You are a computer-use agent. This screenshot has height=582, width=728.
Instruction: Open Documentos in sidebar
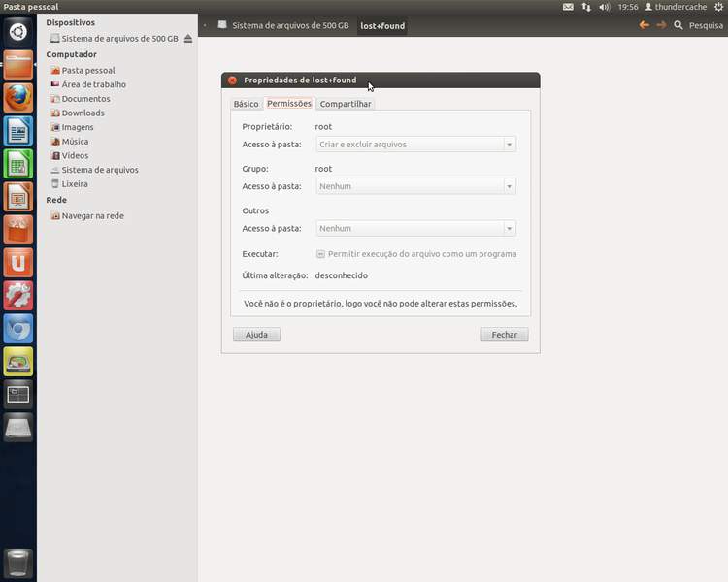[x=81, y=99]
